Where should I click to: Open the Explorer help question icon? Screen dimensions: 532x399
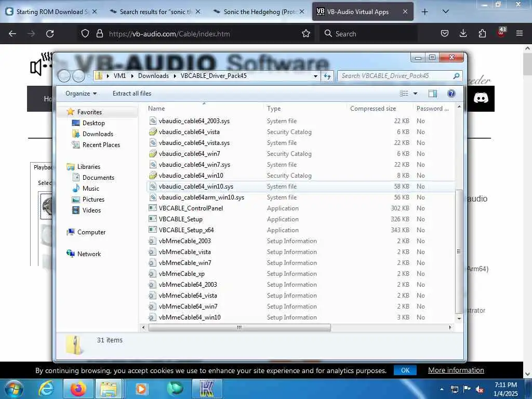[x=451, y=94]
